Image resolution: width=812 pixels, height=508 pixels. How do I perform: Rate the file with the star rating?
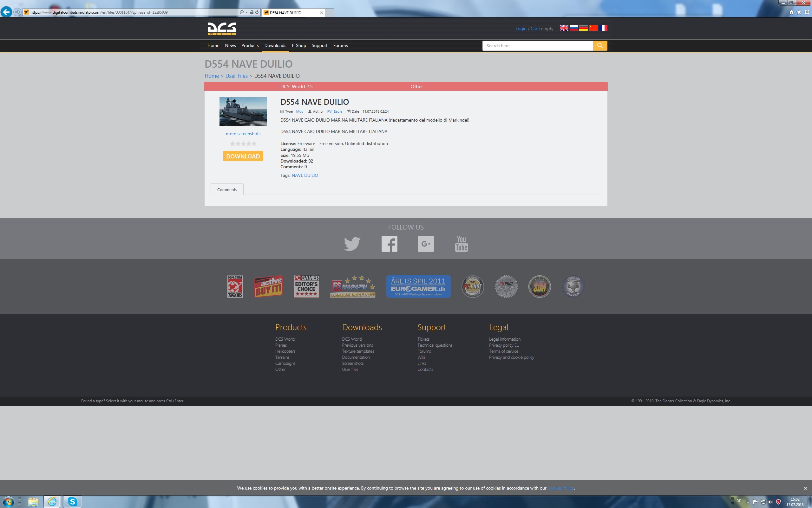243,144
